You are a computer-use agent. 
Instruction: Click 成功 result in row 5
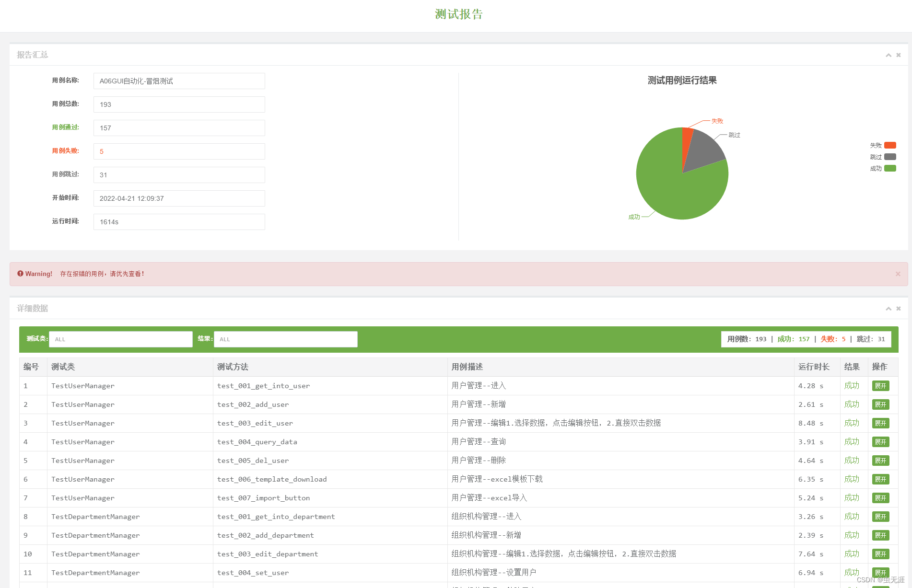click(x=852, y=461)
